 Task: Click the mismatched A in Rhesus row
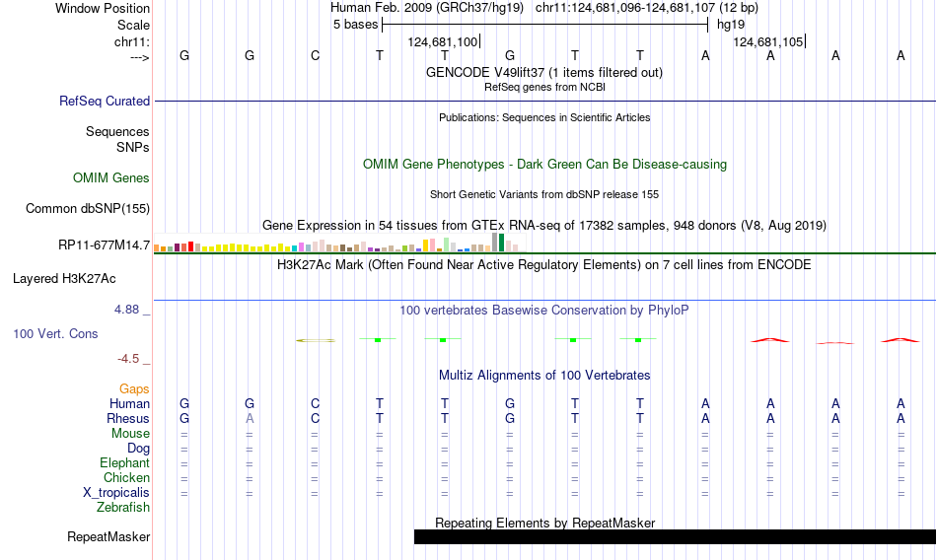click(x=250, y=418)
